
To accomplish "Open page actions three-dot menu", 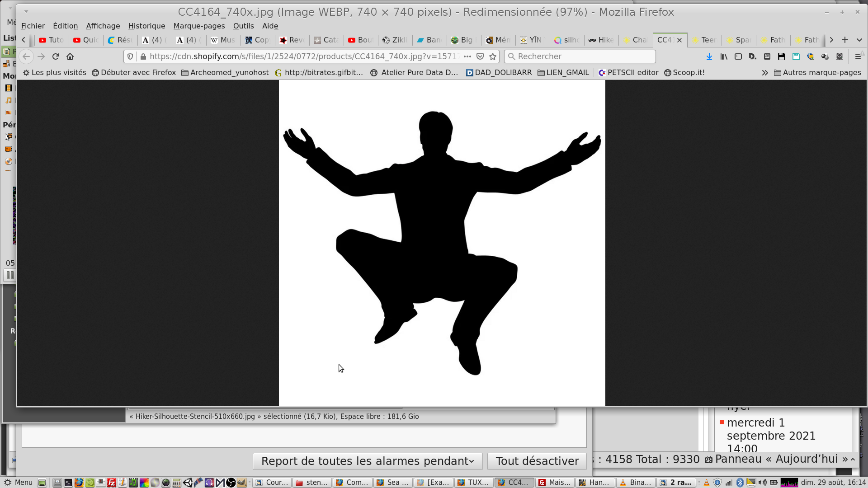I will (467, 56).
